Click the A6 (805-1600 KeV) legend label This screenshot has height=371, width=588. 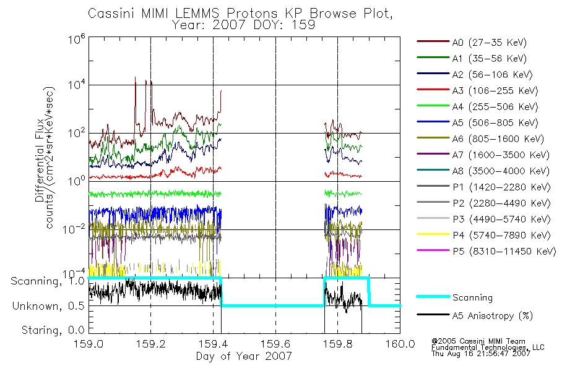(x=498, y=139)
